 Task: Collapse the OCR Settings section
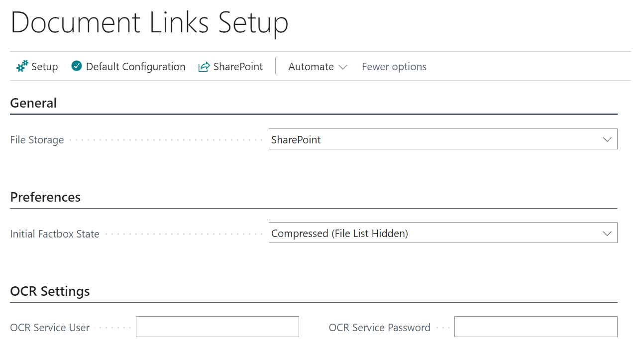point(49,291)
